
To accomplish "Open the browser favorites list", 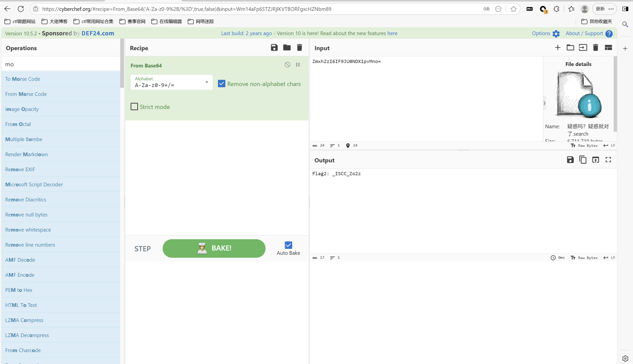I will (571, 9).
